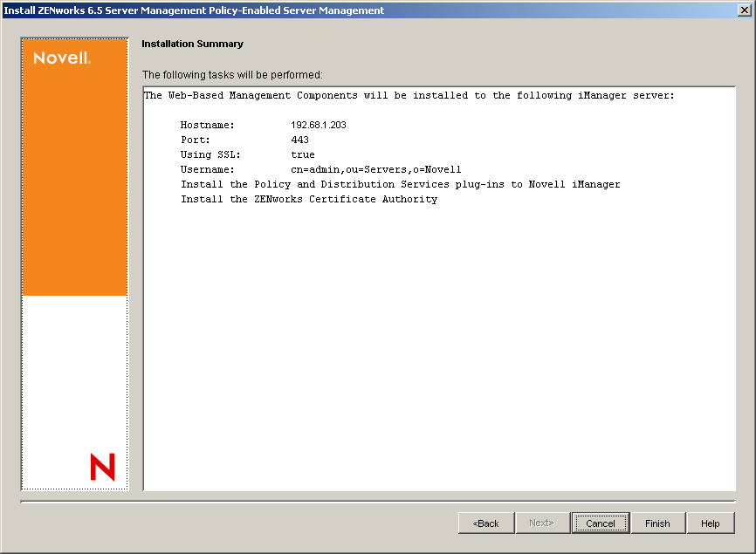The width and height of the screenshot is (756, 554).
Task: Click the text 'The following tasks will be performed:'
Action: point(232,75)
